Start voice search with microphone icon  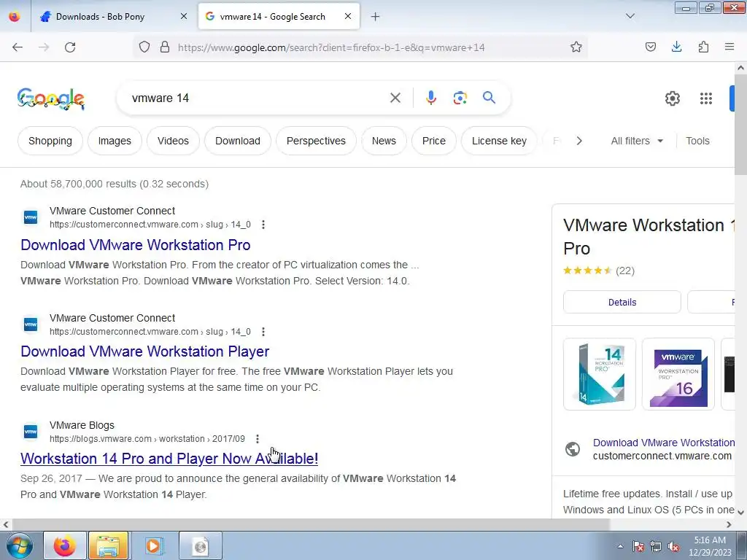[x=430, y=98]
